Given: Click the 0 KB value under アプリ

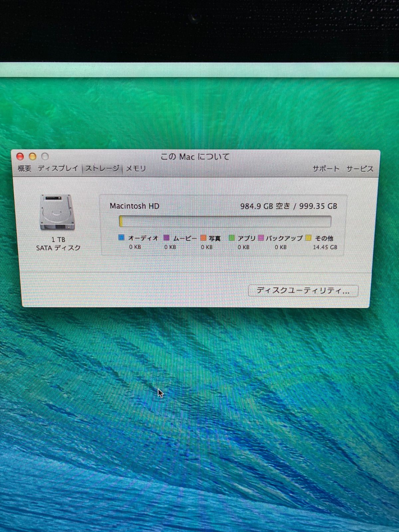Looking at the screenshot, I should [x=243, y=247].
